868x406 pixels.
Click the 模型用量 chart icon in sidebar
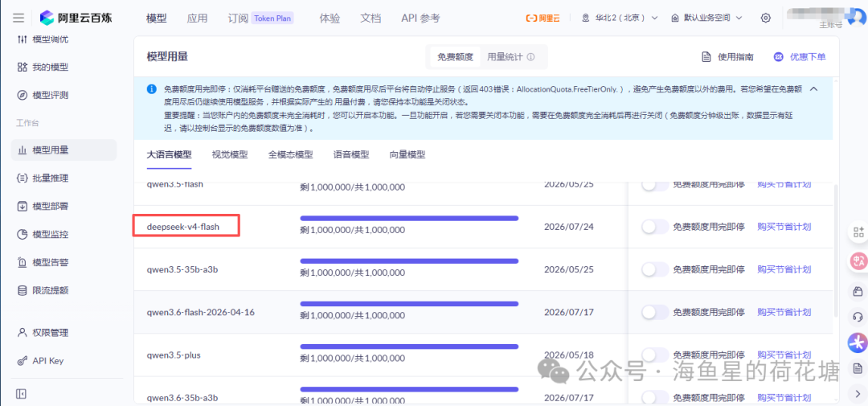click(x=23, y=150)
